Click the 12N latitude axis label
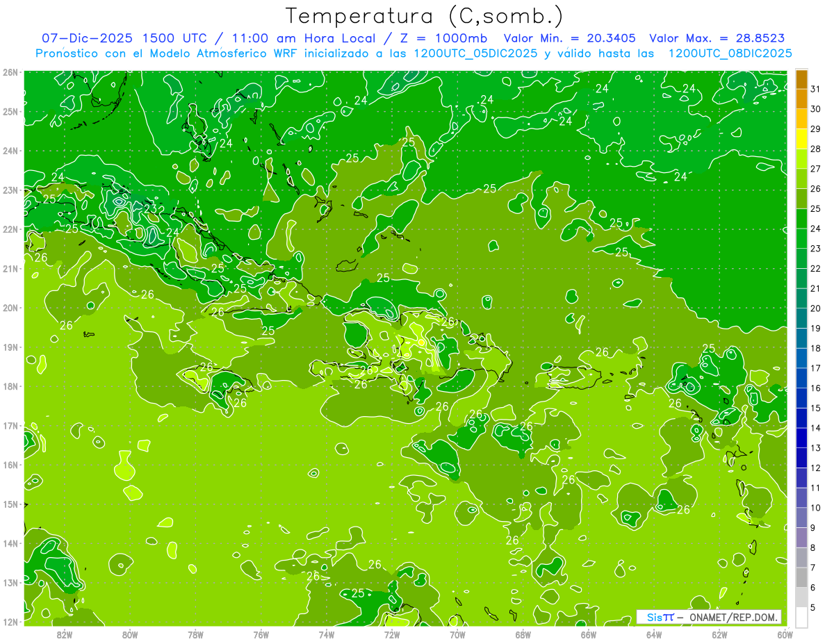 (x=10, y=622)
